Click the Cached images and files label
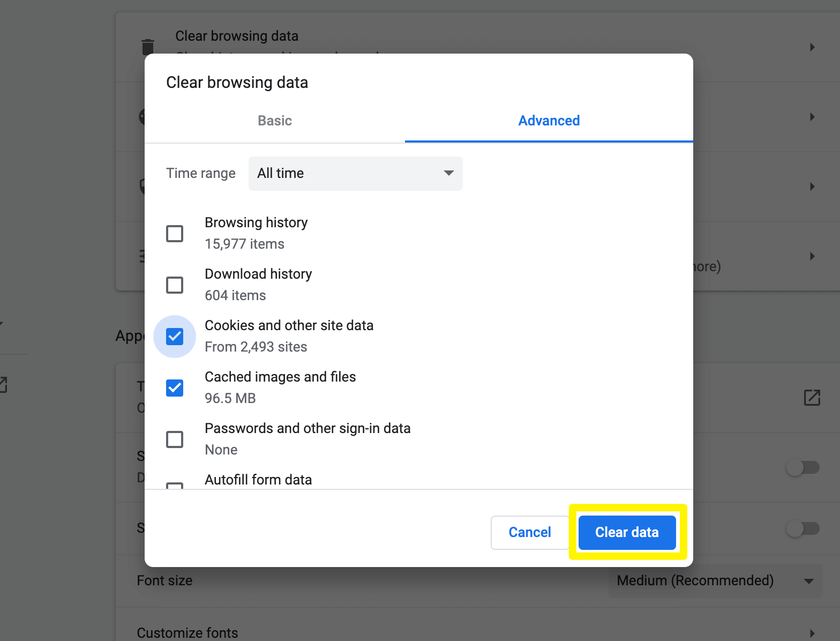This screenshot has width=840, height=641. pos(280,377)
